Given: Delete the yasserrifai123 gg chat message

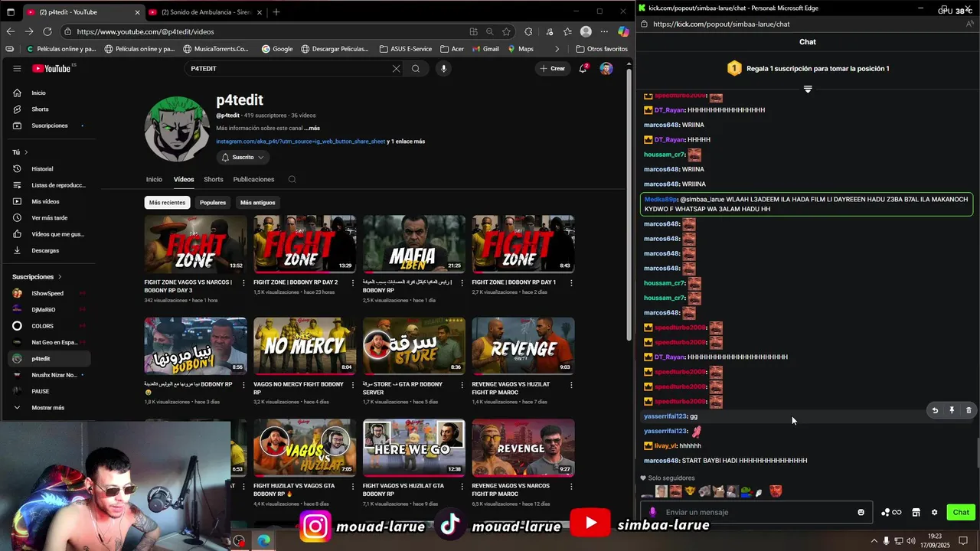Looking at the screenshot, I should tap(969, 410).
